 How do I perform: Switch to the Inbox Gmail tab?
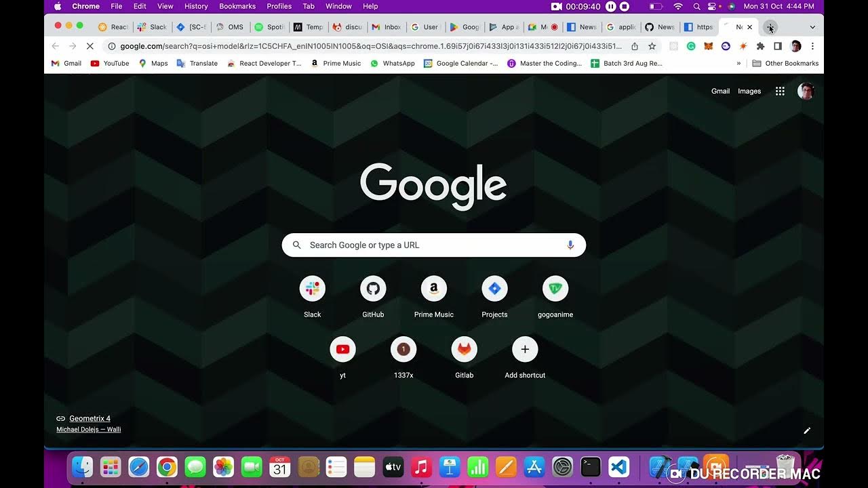pyautogui.click(x=387, y=27)
